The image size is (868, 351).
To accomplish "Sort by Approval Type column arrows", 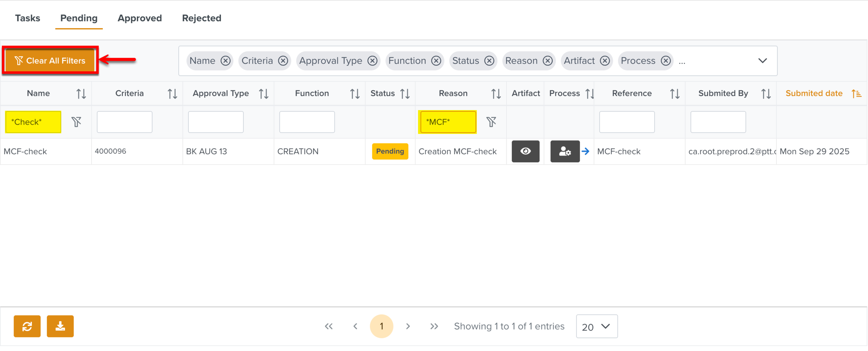I will pos(264,93).
